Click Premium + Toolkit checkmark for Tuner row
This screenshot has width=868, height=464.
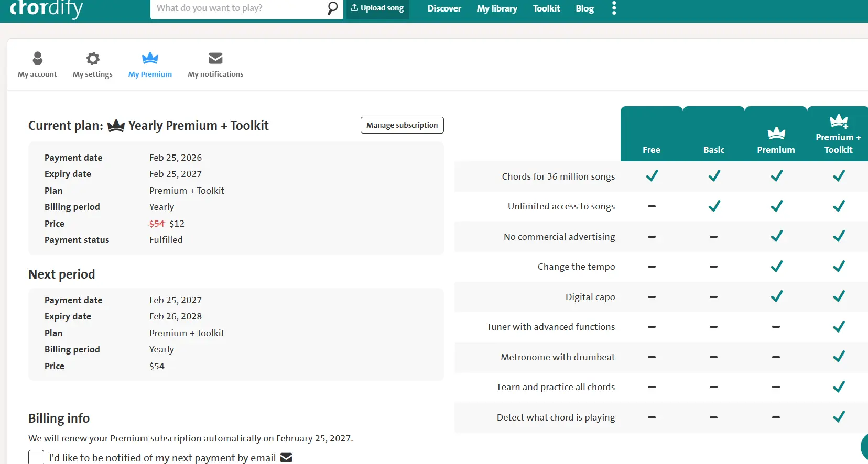(839, 326)
